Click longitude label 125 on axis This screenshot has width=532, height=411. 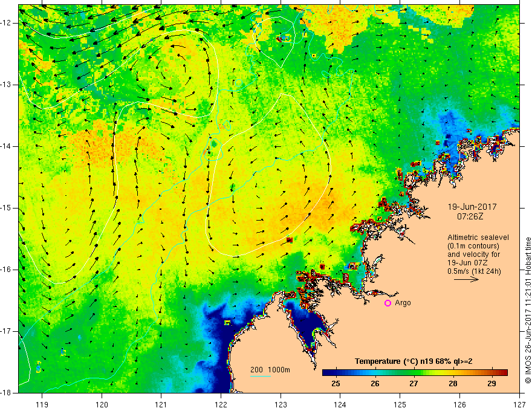pyautogui.click(x=400, y=404)
